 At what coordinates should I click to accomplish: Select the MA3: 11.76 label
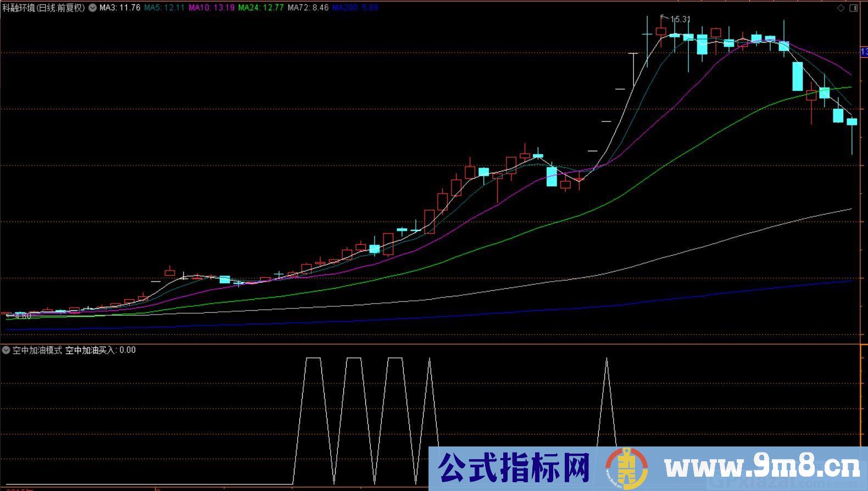tap(120, 8)
